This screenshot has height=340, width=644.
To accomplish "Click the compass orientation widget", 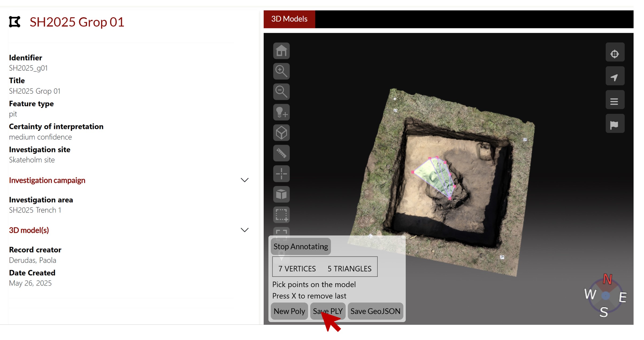I will point(605,296).
